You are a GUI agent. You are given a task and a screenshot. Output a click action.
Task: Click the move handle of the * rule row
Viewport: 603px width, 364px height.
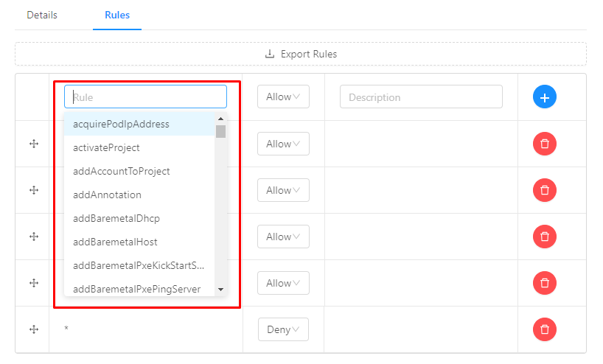(x=34, y=329)
